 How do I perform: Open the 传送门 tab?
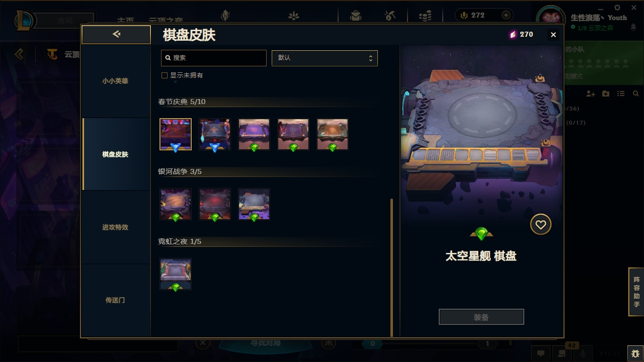[x=115, y=300]
